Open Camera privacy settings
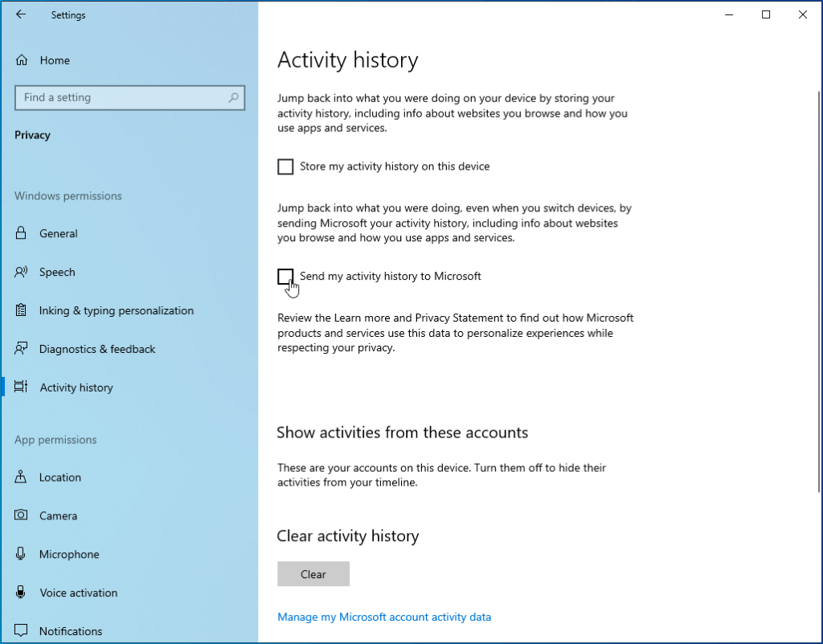Viewport: 823px width, 644px height. click(59, 515)
